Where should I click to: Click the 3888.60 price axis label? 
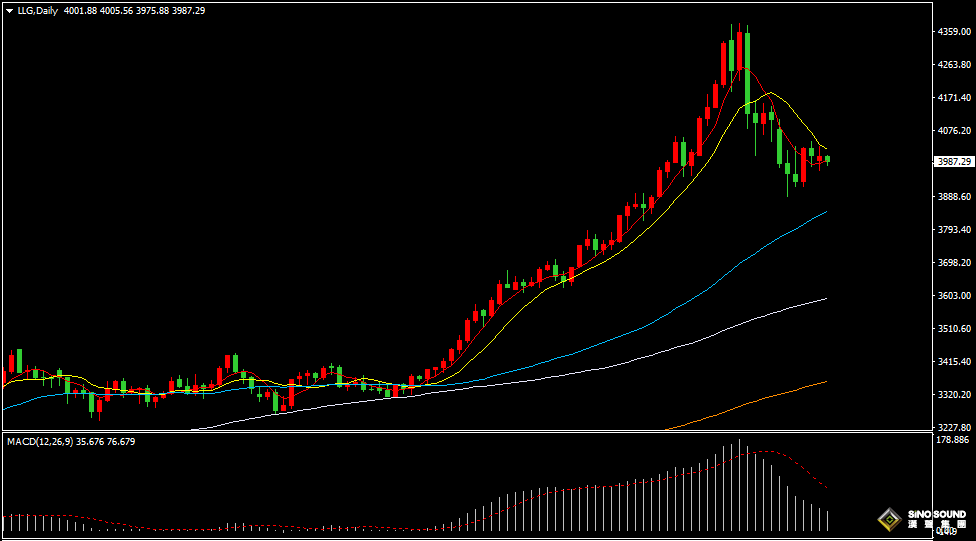click(954, 196)
